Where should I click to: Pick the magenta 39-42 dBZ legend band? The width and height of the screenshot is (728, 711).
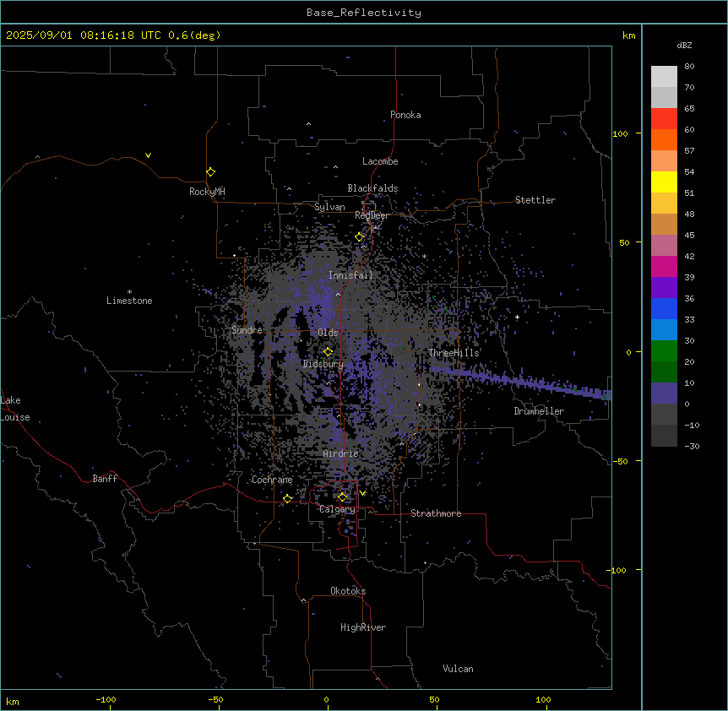[664, 266]
